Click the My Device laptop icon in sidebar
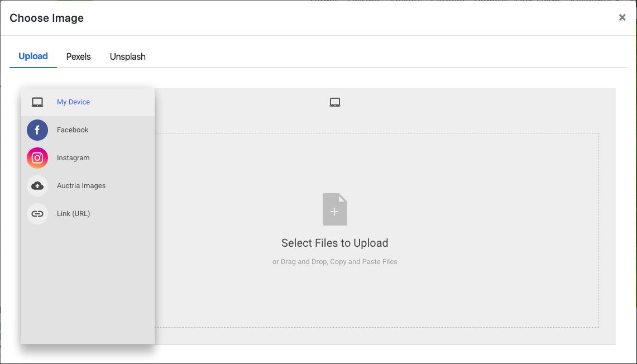 [37, 102]
